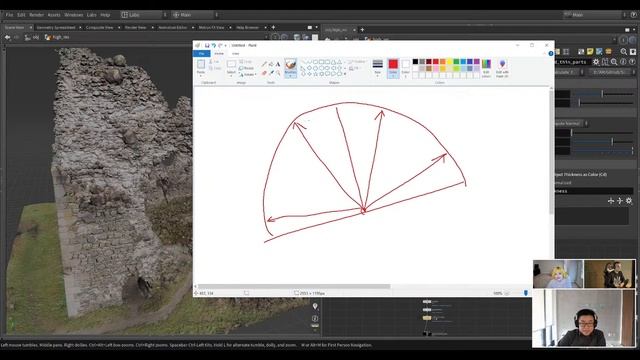The height and width of the screenshot is (360, 640).
Task: Switch to the Geometry Spreadsheet tab
Action: pyautogui.click(x=56, y=27)
